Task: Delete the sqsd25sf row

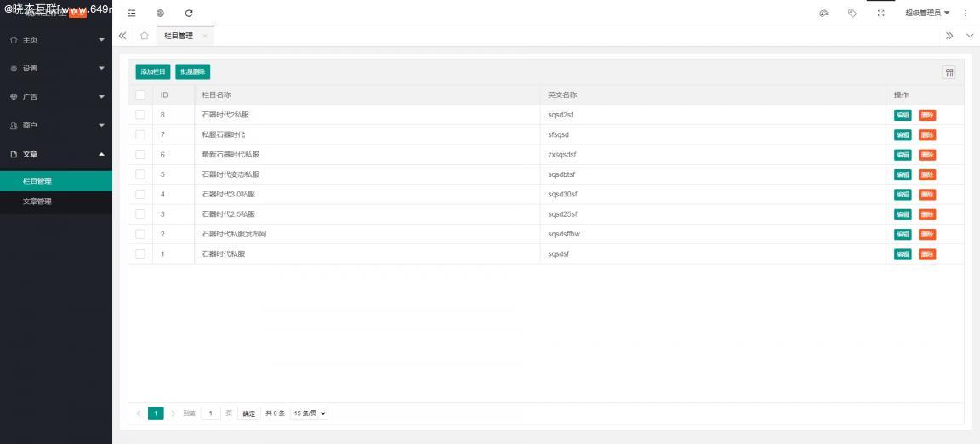Action: pos(927,214)
